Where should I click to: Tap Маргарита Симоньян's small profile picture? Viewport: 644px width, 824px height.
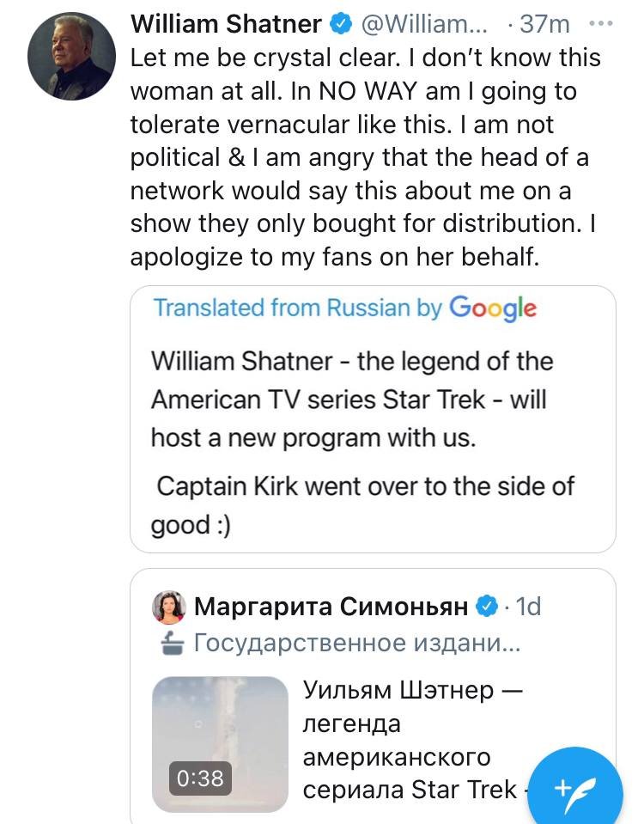tap(169, 607)
